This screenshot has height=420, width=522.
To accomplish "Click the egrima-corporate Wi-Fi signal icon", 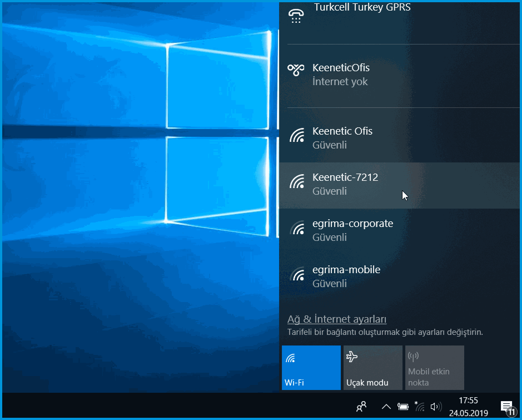I will (297, 228).
